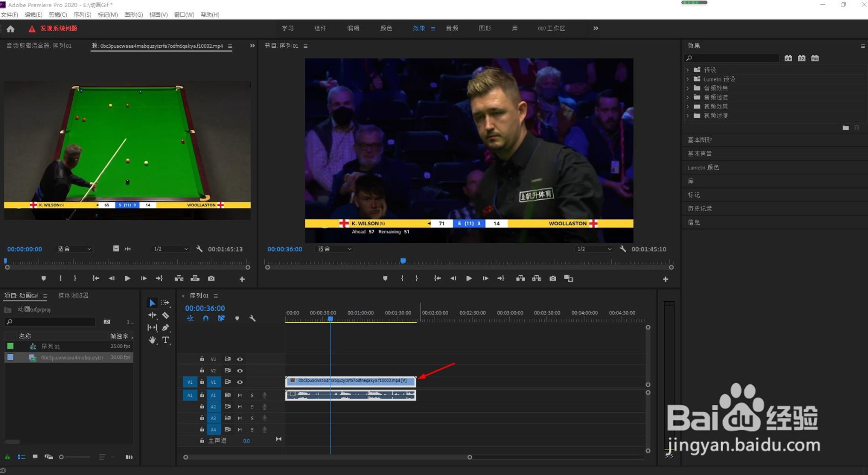Switch project panel to icon view
The height and width of the screenshot is (475, 868).
tap(35, 457)
